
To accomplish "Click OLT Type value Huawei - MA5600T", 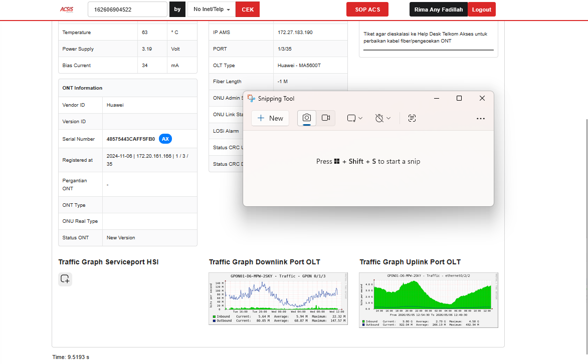I will [299, 65].
